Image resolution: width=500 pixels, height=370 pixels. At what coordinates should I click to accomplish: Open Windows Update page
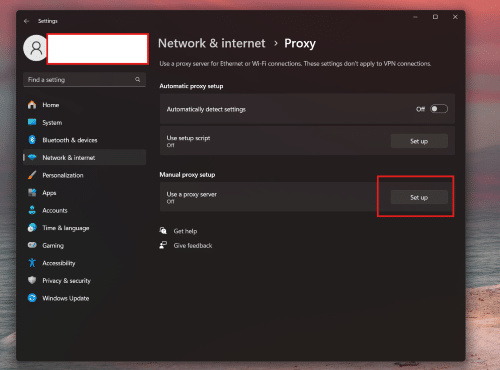(84, 298)
